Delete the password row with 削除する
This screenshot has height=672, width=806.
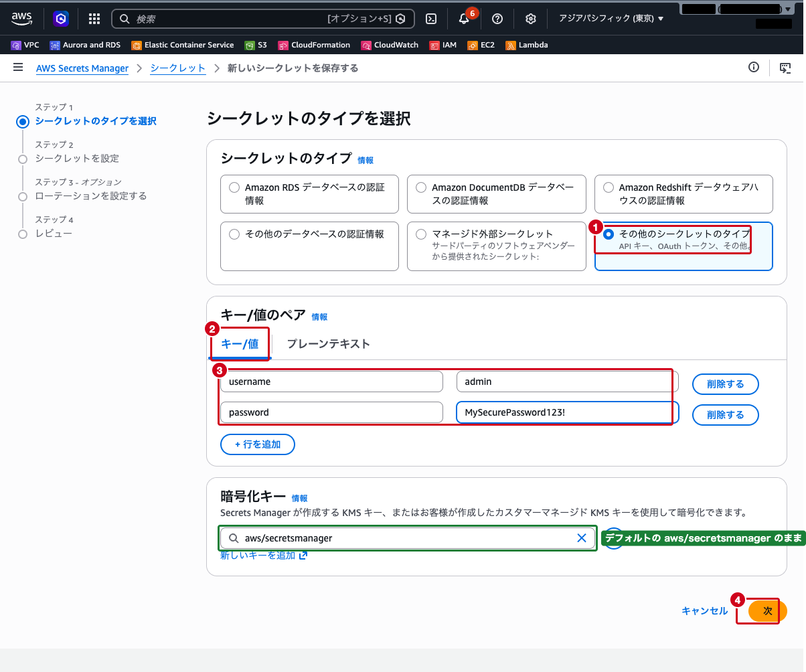726,415
